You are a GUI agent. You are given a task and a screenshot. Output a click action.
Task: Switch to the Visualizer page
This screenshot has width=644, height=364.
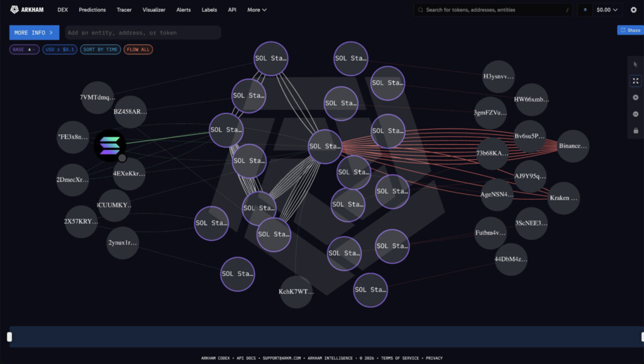click(153, 10)
